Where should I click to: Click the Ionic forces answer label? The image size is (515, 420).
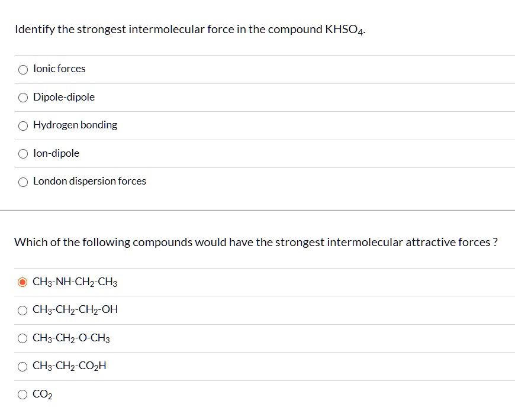tap(59, 69)
